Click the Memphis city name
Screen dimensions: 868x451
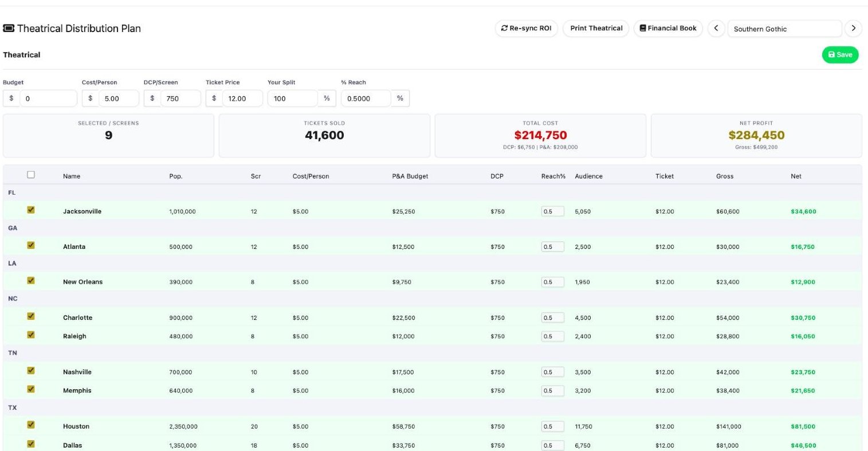[x=77, y=390]
